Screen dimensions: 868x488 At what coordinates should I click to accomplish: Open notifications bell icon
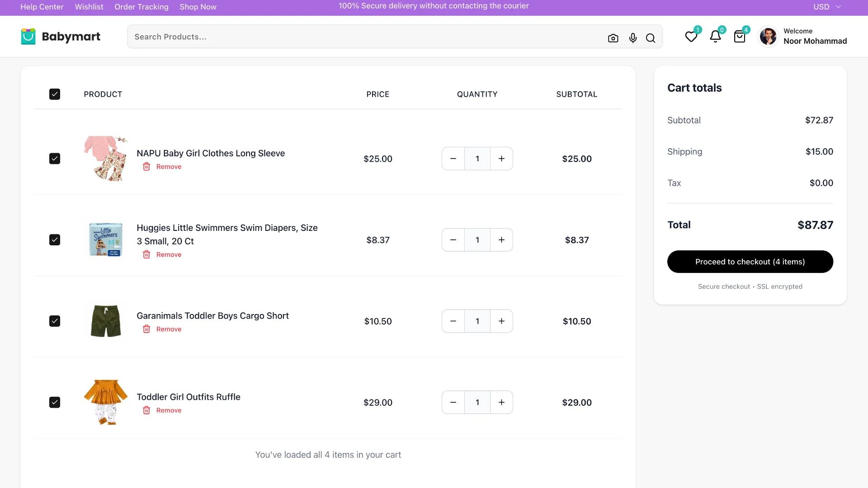click(x=715, y=37)
